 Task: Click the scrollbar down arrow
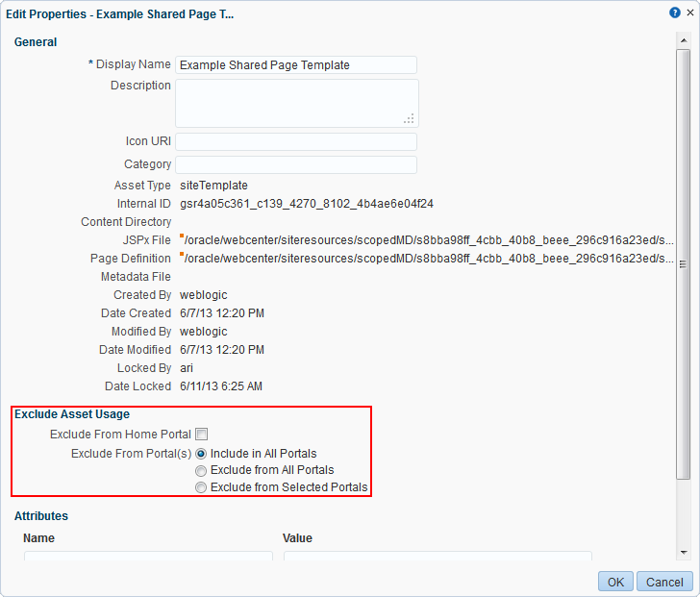(684, 553)
